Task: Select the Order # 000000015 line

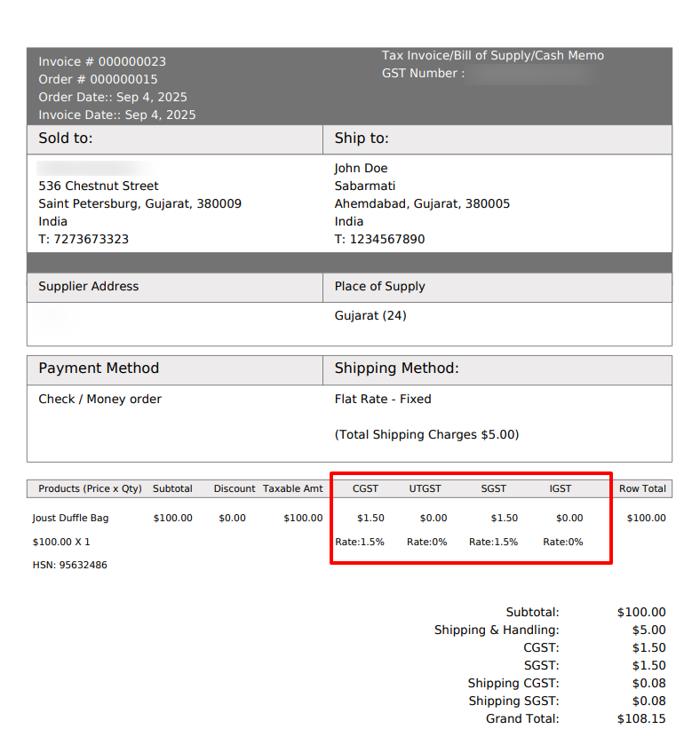Action: (x=98, y=79)
